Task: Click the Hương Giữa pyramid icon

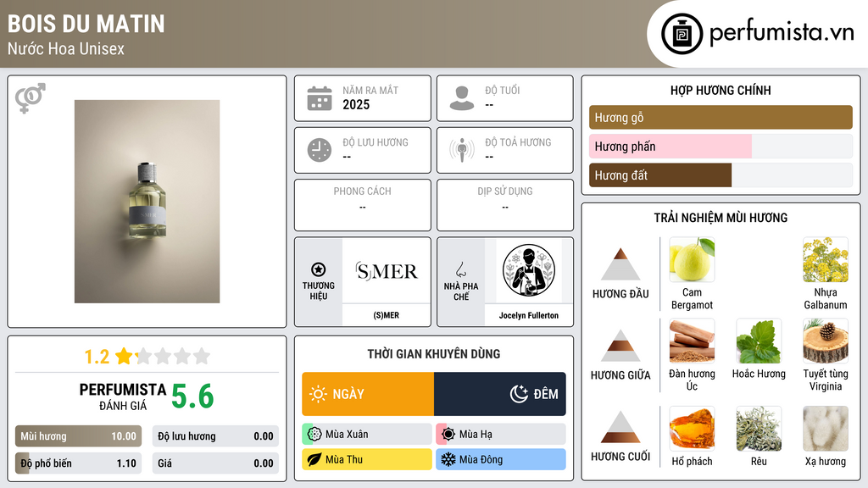Action: coord(620,346)
